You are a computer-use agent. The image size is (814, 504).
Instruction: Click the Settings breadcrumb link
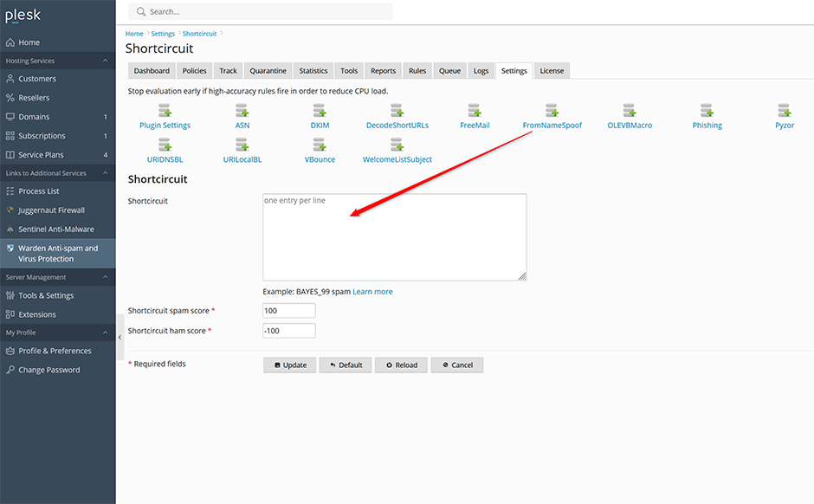pos(163,33)
